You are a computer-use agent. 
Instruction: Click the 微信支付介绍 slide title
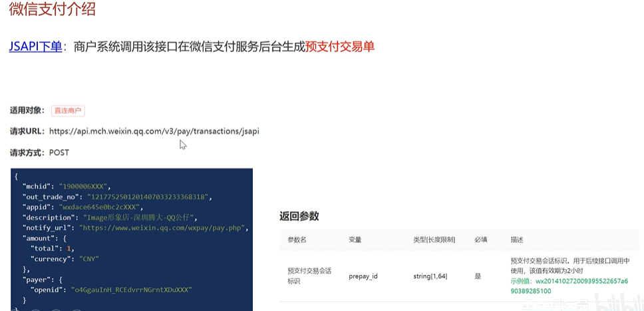point(52,9)
